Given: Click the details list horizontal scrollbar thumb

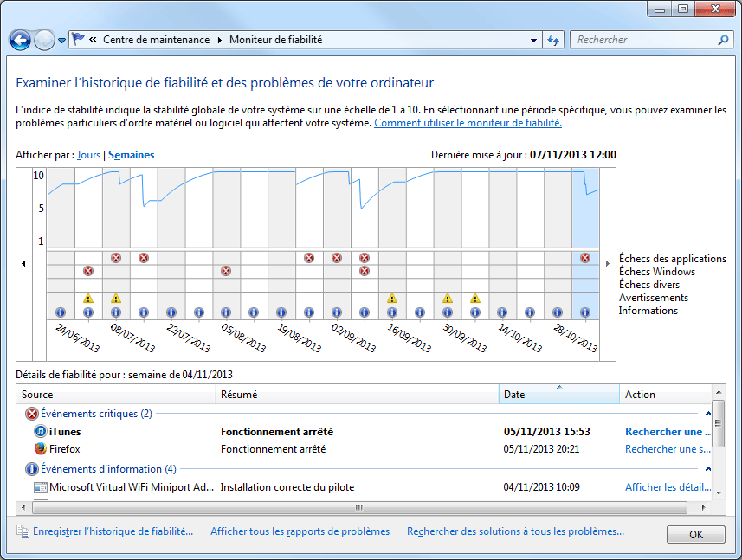Looking at the screenshot, I should [x=359, y=507].
